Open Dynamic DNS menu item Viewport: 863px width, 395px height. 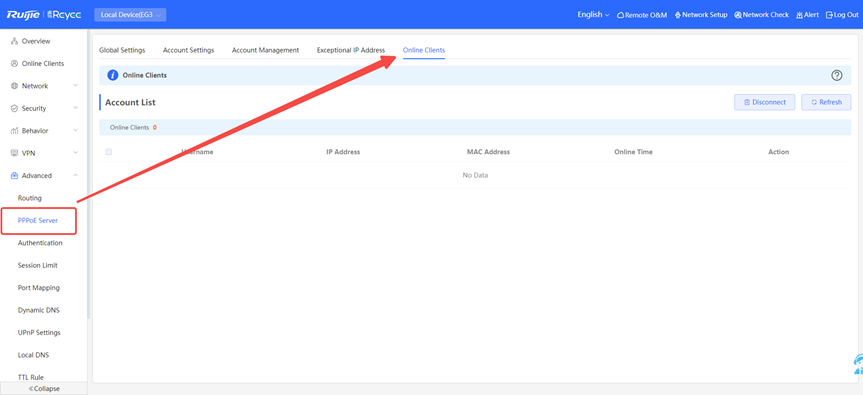click(x=39, y=310)
